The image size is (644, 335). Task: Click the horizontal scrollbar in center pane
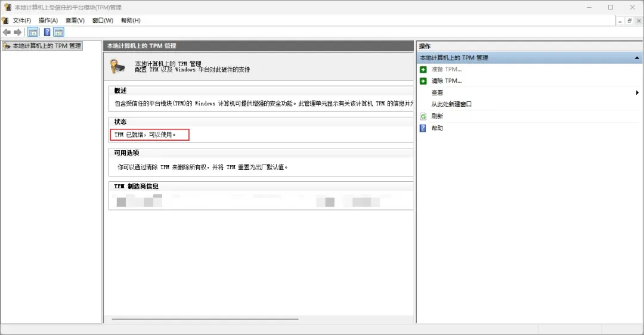(x=205, y=319)
